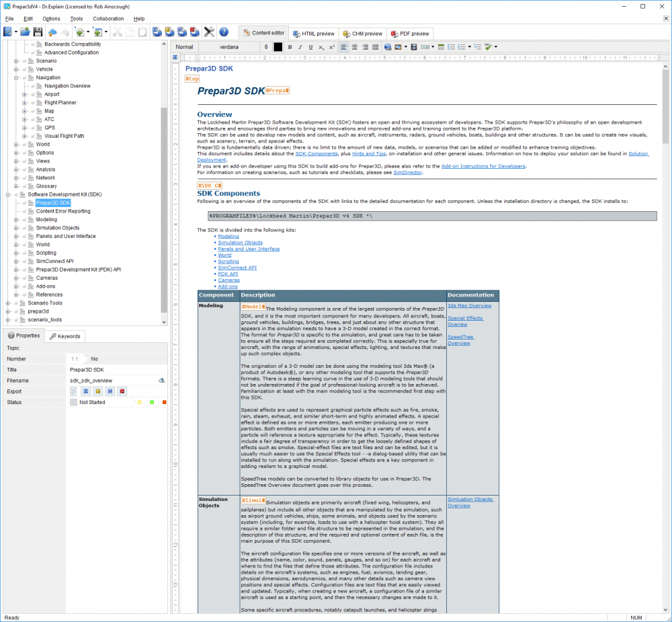This screenshot has width=672, height=622.
Task: Open the File menu
Action: pyautogui.click(x=9, y=19)
